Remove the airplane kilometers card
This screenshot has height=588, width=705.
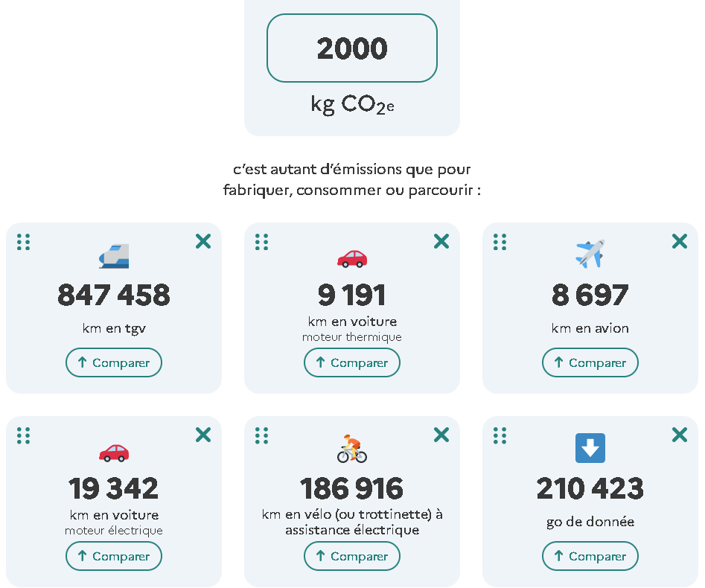[680, 241]
